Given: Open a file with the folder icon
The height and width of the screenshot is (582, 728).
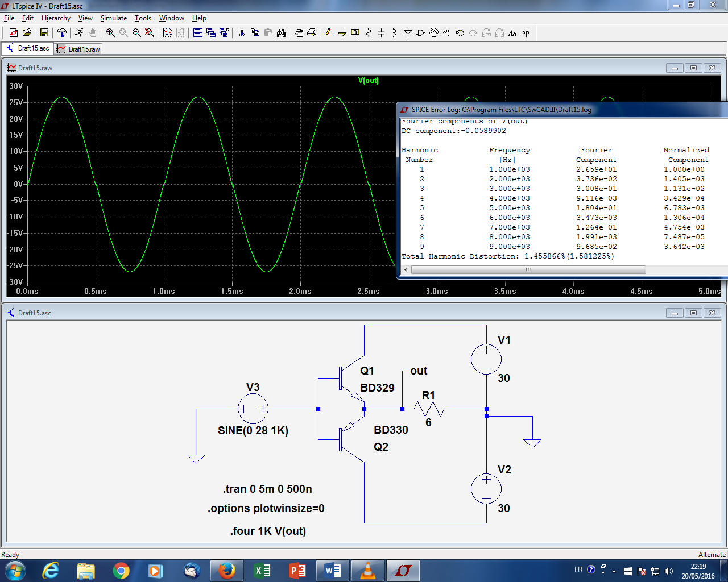Looking at the screenshot, I should (x=27, y=33).
